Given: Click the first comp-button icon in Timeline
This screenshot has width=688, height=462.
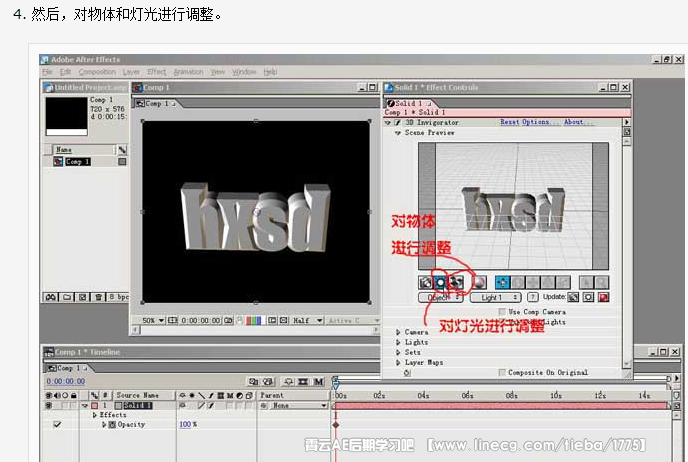Looking at the screenshot, I should [x=254, y=382].
